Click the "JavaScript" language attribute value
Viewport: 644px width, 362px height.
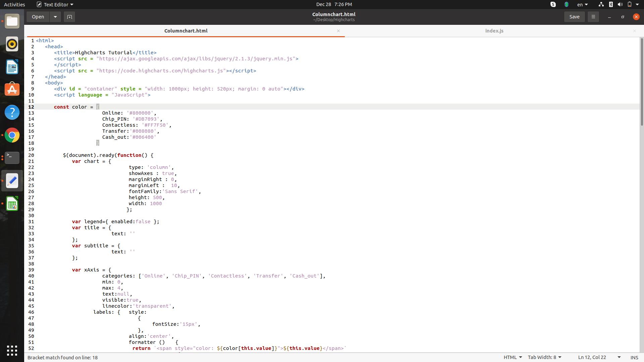pyautogui.click(x=129, y=95)
